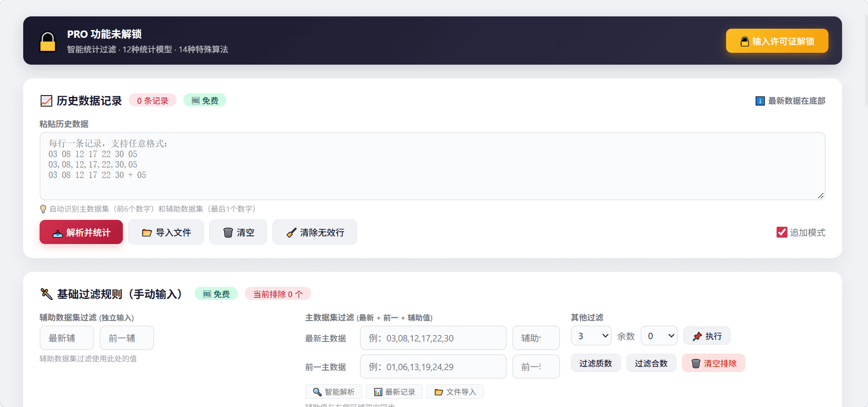Click the 输入许可证解锁 unlock button
This screenshot has width=868, height=407.
777,41
